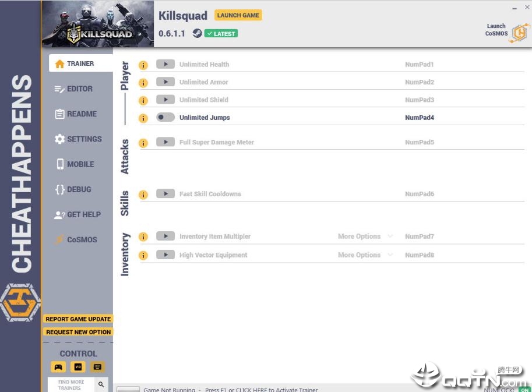The image size is (532, 392).
Task: Open info for Unlimited Armor cheat
Action: point(143,83)
